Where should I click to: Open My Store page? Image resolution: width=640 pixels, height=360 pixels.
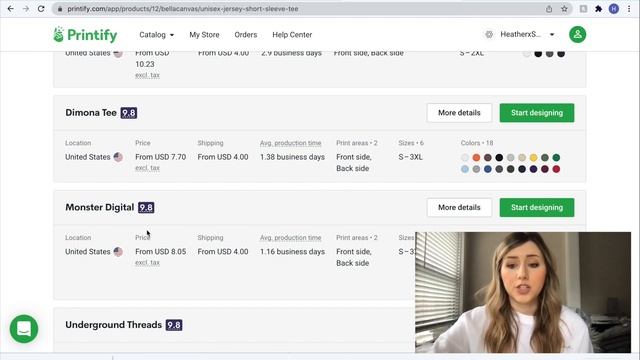204,35
